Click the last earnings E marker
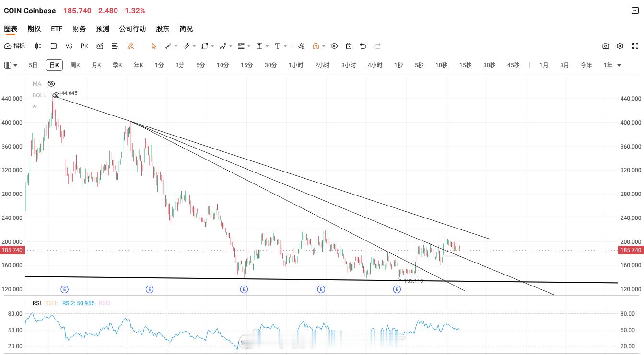This screenshot has height=355, width=644. (397, 289)
